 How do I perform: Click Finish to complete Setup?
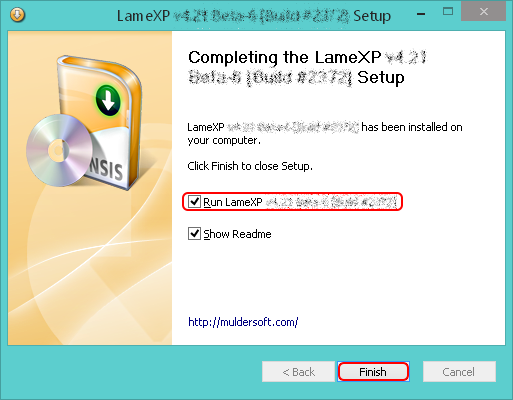click(x=373, y=372)
